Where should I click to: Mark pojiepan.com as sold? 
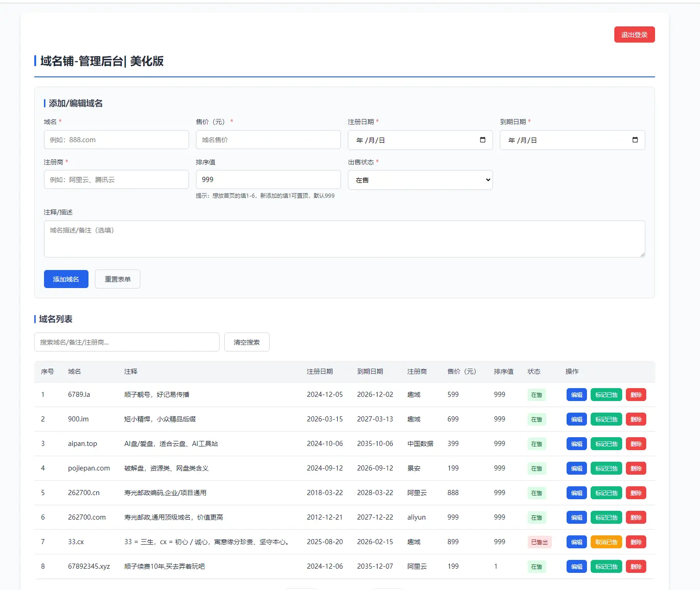point(606,469)
